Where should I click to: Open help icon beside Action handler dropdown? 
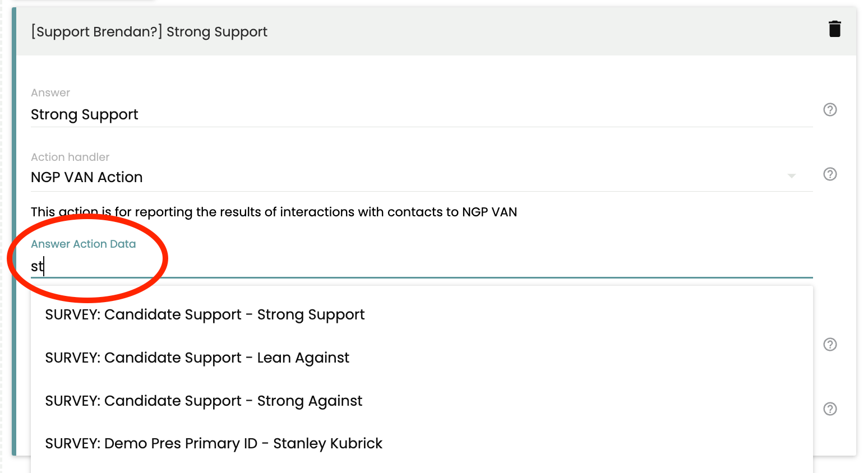click(830, 174)
